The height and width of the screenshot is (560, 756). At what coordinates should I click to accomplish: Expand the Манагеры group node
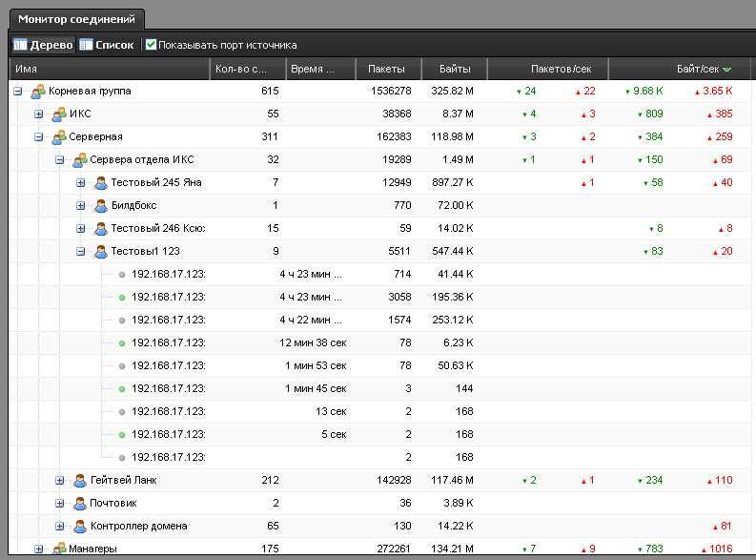click(x=39, y=549)
